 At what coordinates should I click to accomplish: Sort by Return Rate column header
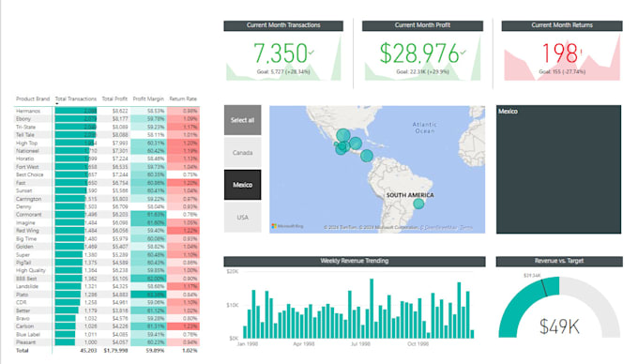[183, 99]
